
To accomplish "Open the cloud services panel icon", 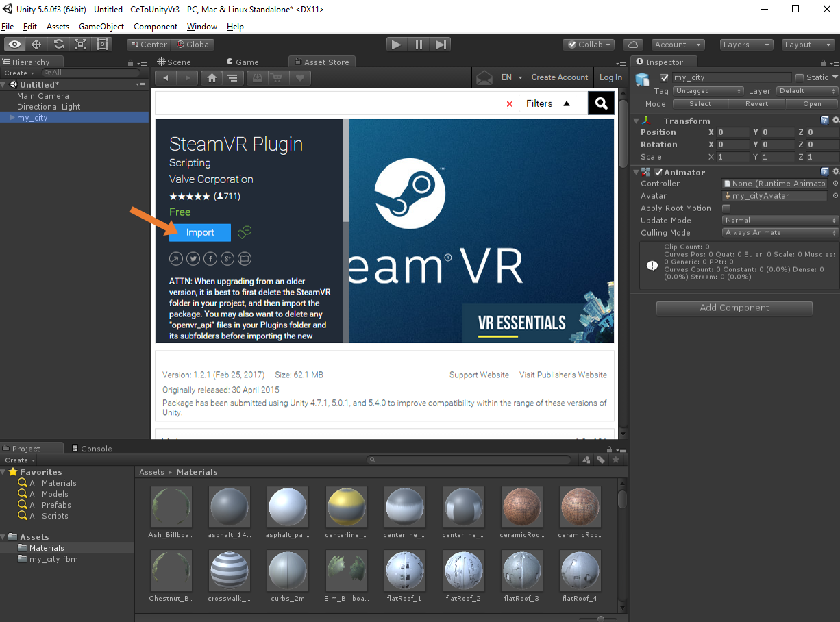I will point(634,45).
